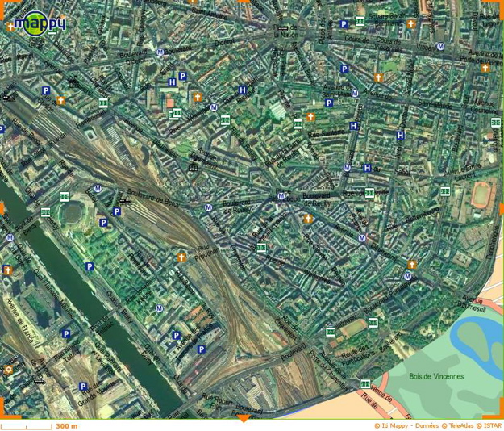Viewport: 504px width, 431px height.
Task: Click the Place de la Nation label
Action: point(286,31)
